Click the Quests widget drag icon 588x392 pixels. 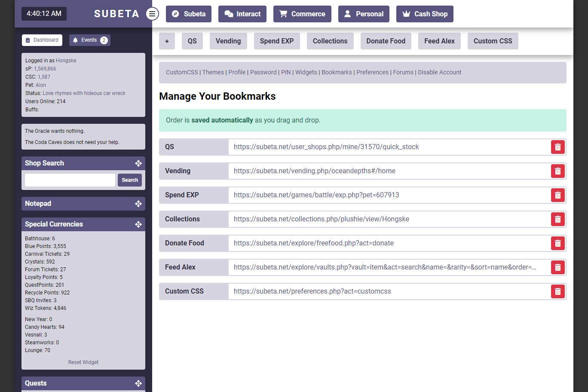point(138,383)
